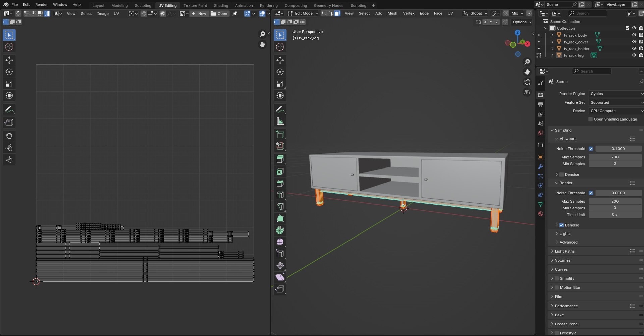This screenshot has width=644, height=336.
Task: Select the Poly Build tool
Action: coord(280,218)
